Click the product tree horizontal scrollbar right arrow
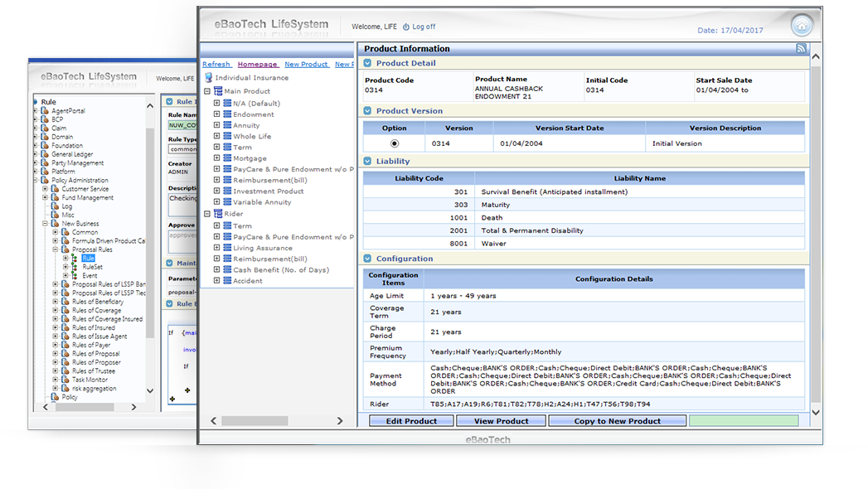Image resolution: width=868 pixels, height=489 pixels. click(340, 421)
